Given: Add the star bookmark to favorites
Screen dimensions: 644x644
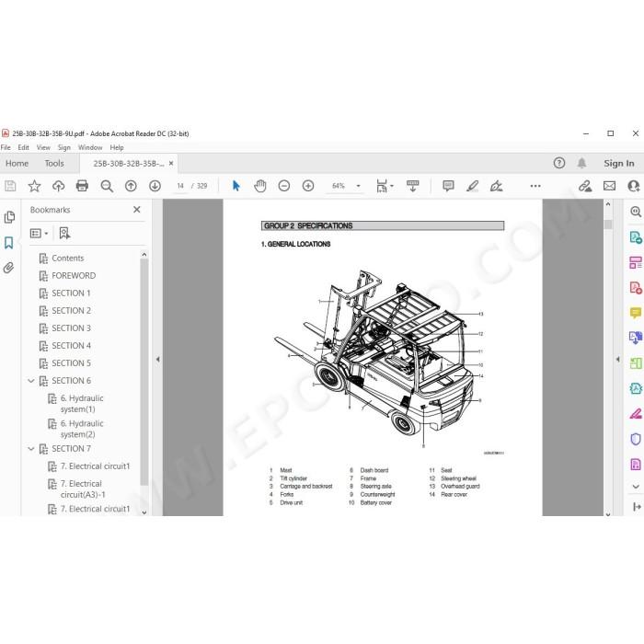Looking at the screenshot, I should (34, 186).
